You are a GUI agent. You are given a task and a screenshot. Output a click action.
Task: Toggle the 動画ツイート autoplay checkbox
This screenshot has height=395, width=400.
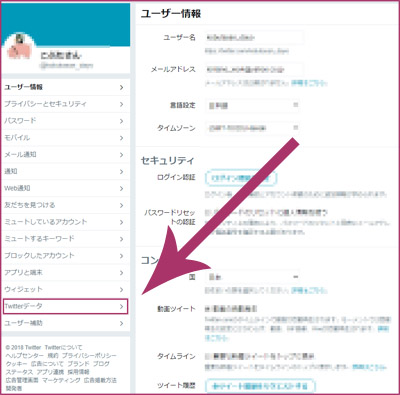pyautogui.click(x=207, y=309)
